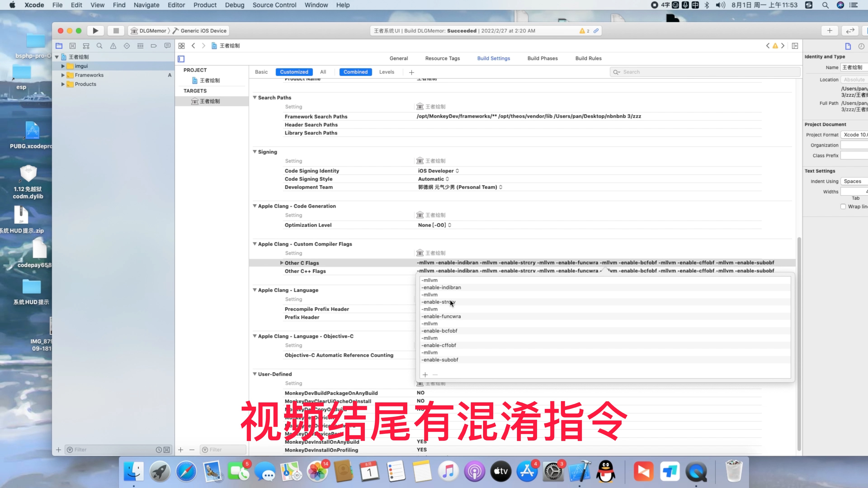This screenshot has width=868, height=488.
Task: Toggle the targets list sidebar icon
Action: 181,59
